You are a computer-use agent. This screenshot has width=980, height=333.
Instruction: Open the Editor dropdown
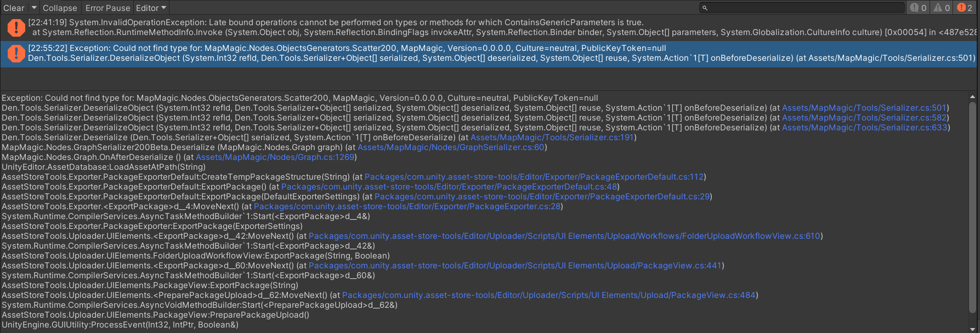tap(151, 8)
